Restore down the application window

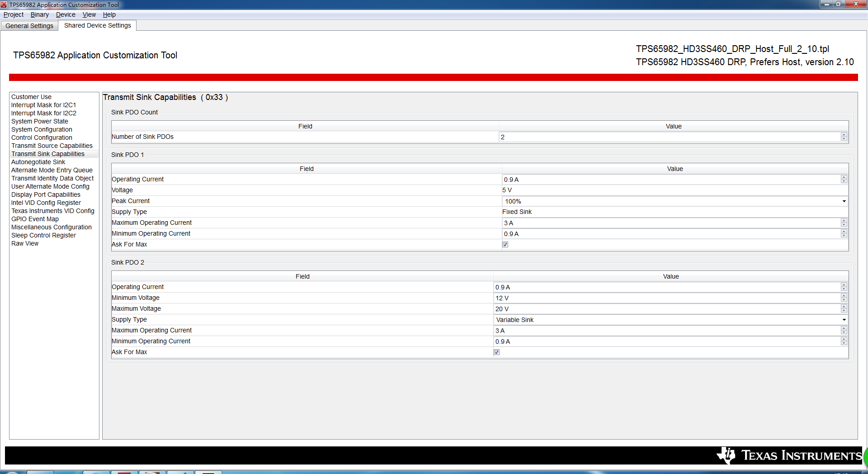click(x=838, y=4)
